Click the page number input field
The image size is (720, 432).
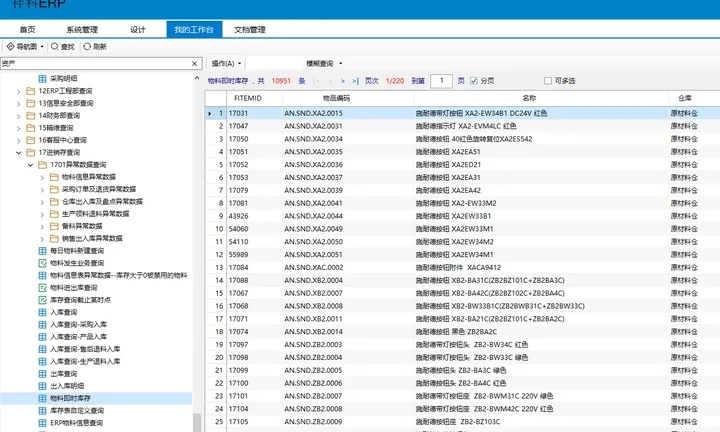pyautogui.click(x=443, y=80)
